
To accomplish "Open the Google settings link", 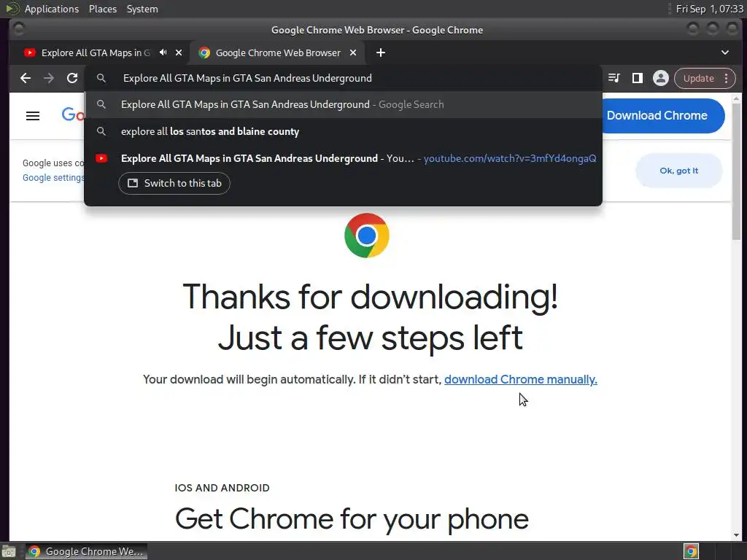I will coord(53,178).
